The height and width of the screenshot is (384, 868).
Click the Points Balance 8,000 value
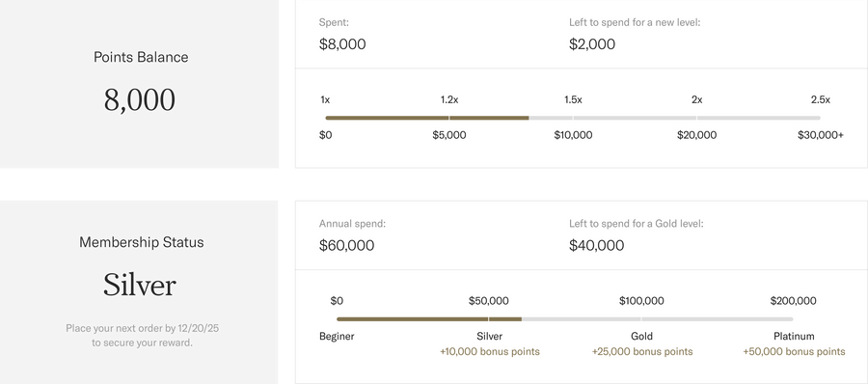[140, 100]
